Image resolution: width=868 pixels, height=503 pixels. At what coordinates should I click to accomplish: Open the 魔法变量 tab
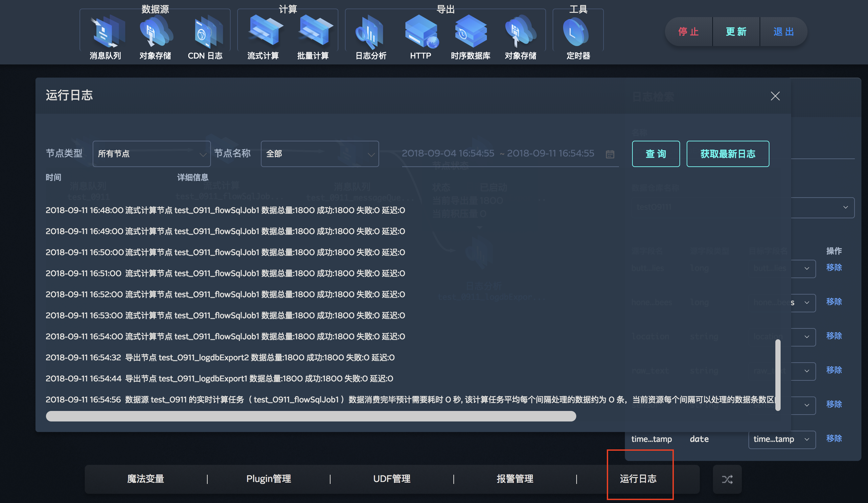click(x=146, y=479)
